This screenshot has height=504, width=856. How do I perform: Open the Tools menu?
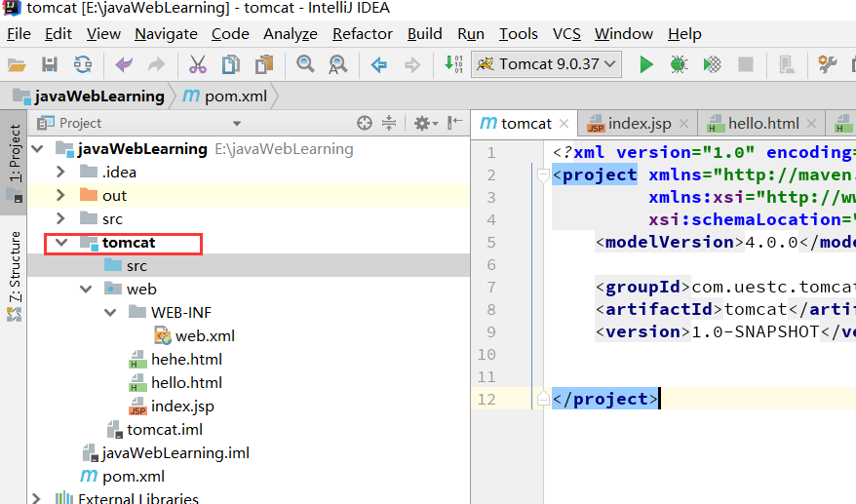click(x=518, y=34)
